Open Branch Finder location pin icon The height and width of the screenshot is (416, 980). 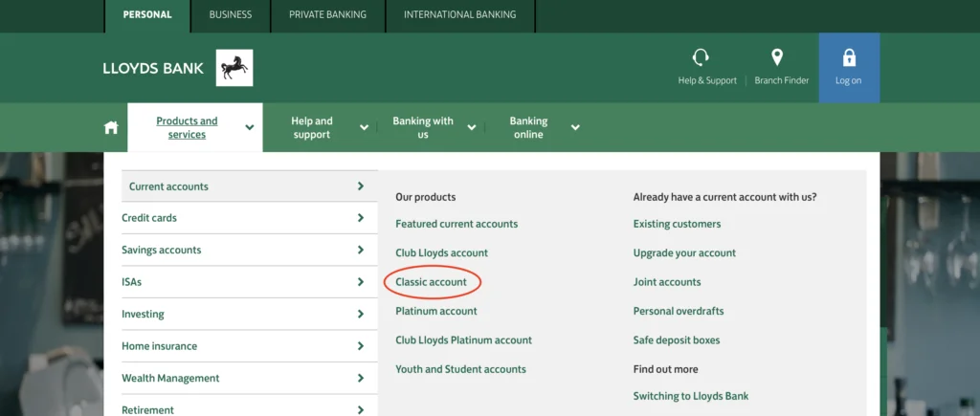click(777, 57)
